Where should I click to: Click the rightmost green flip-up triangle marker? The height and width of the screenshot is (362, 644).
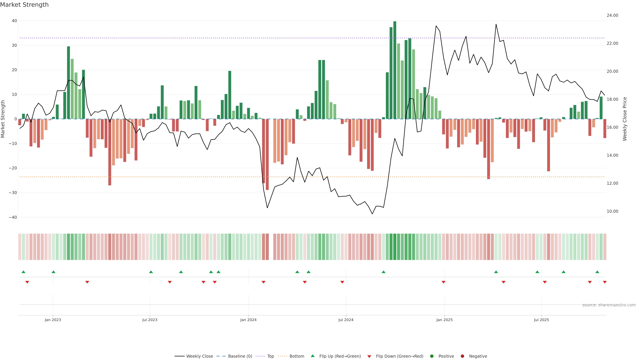click(x=597, y=272)
